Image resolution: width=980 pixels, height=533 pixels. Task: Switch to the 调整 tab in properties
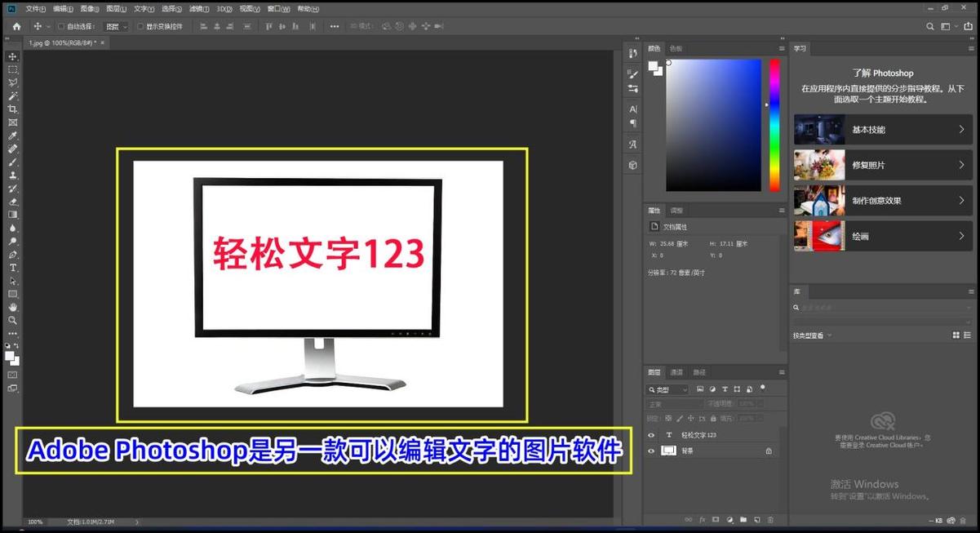[x=676, y=211]
